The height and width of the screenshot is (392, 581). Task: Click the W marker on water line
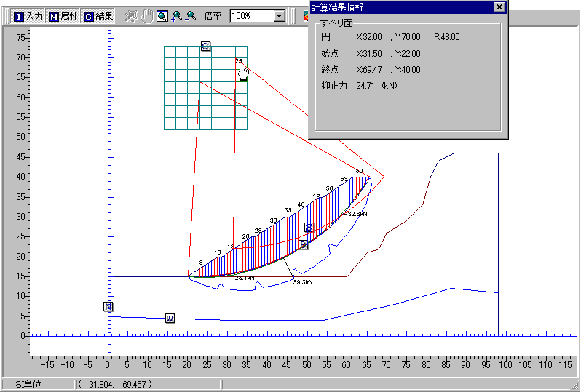170,318
